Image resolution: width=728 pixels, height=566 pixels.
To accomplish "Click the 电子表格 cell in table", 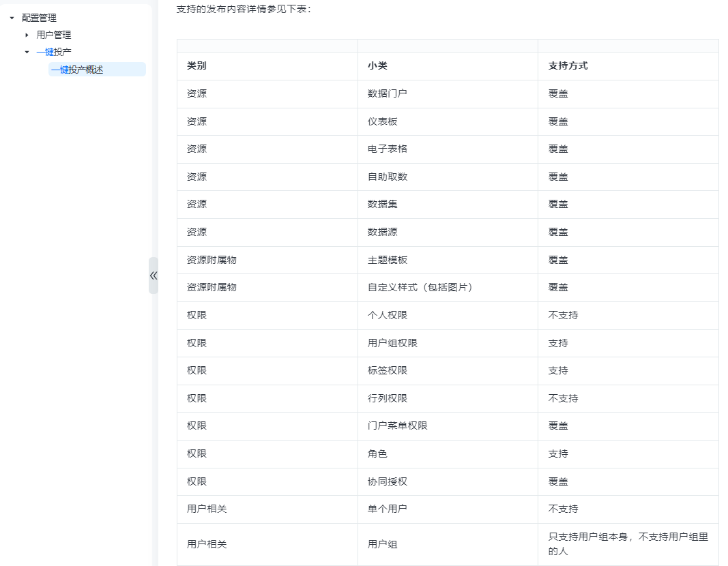I will (x=387, y=149).
